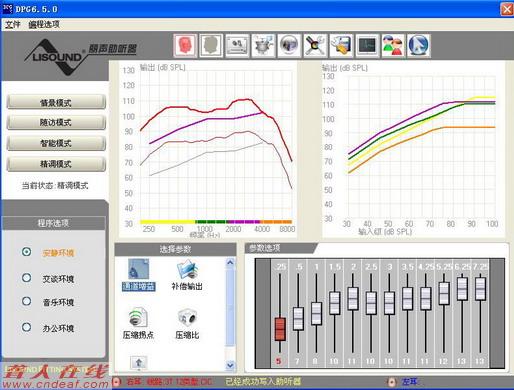Click the blue cursor arrow globe icon
This screenshot has height=390, width=514.
coord(419,45)
